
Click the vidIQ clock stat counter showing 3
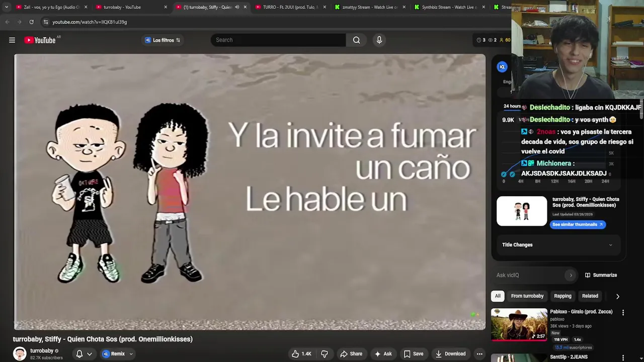481,40
